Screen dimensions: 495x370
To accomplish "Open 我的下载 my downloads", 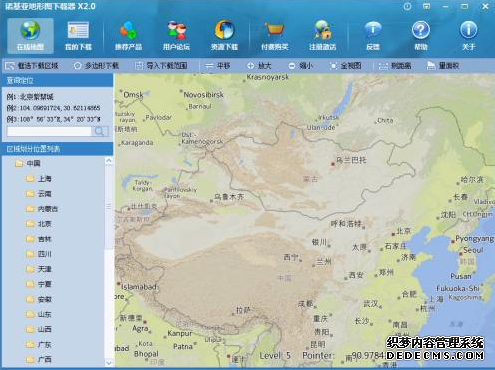I will pyautogui.click(x=78, y=35).
